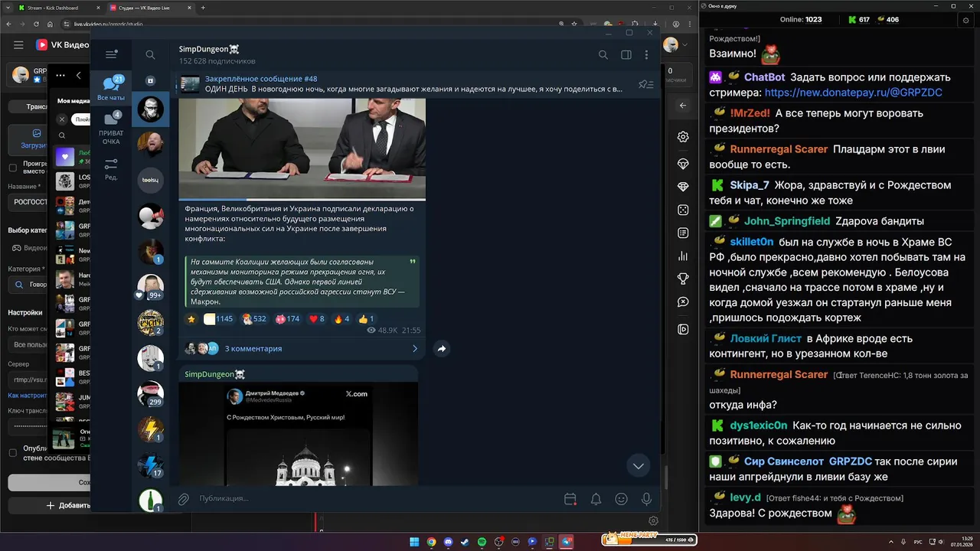Screen dimensions: 980x551
Task: Open the first diamond icon in sidebar
Action: point(683,164)
